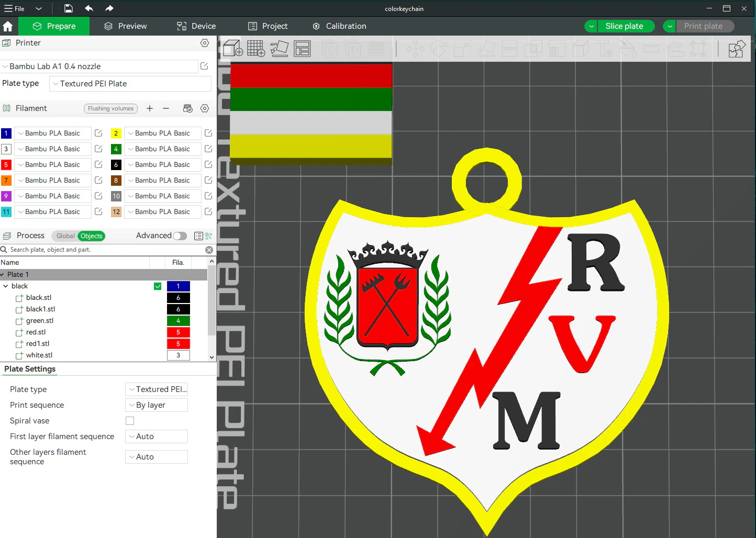The width and height of the screenshot is (756, 538).
Task: Open Other layers filament sequence dropdown
Action: (157, 457)
